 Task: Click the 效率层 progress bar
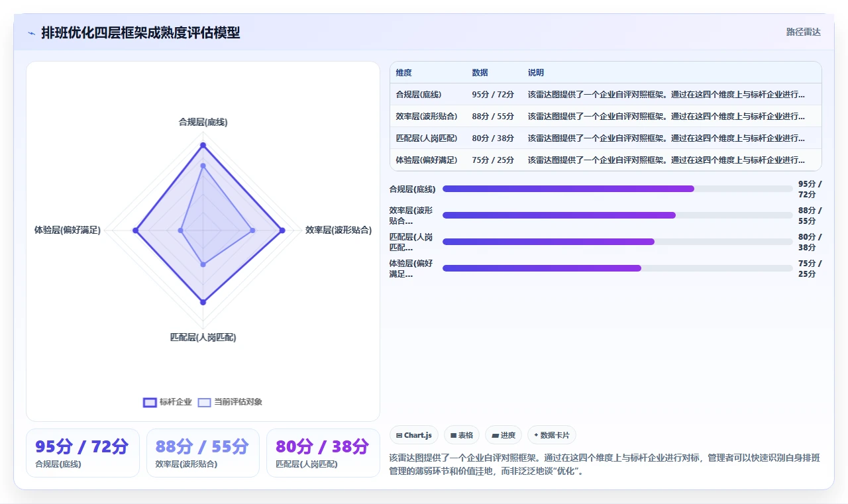(617, 215)
